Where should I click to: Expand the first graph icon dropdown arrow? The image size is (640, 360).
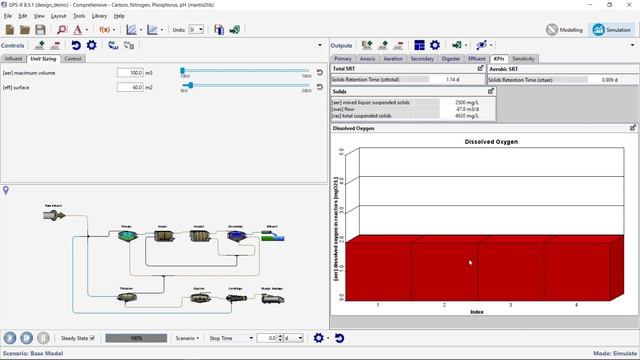click(x=141, y=30)
